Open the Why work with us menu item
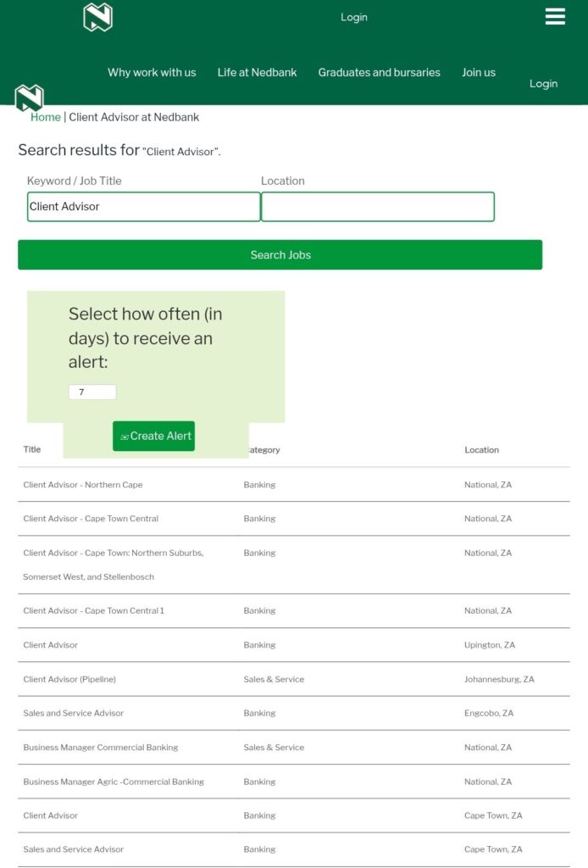The height and width of the screenshot is (868, 588). pos(151,73)
